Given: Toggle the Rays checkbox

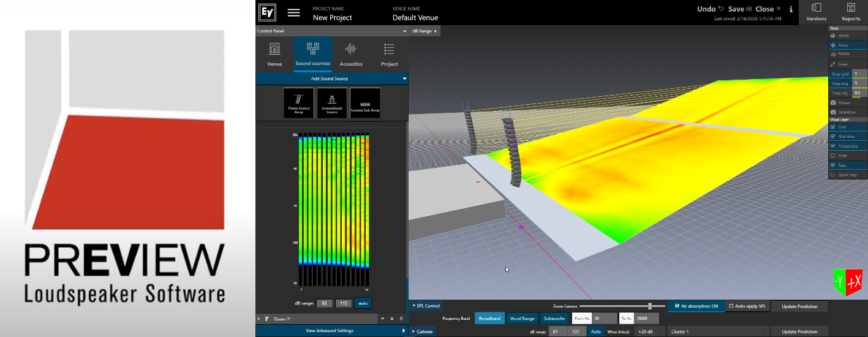Looking at the screenshot, I should [x=833, y=165].
